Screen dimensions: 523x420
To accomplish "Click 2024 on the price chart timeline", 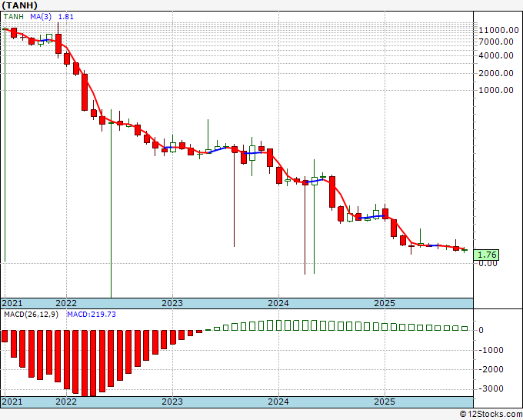I will pyautogui.click(x=278, y=303).
